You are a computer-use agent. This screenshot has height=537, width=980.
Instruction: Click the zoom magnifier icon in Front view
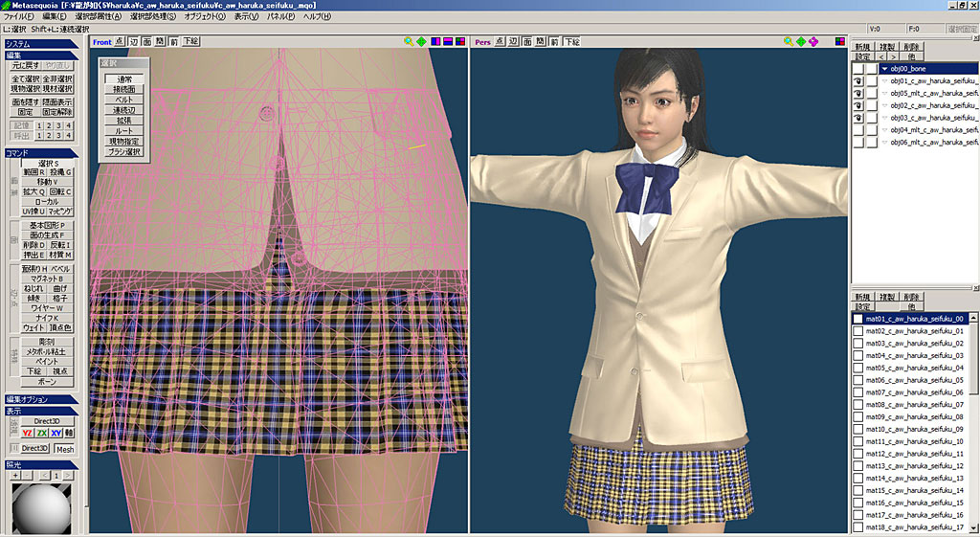click(x=409, y=42)
